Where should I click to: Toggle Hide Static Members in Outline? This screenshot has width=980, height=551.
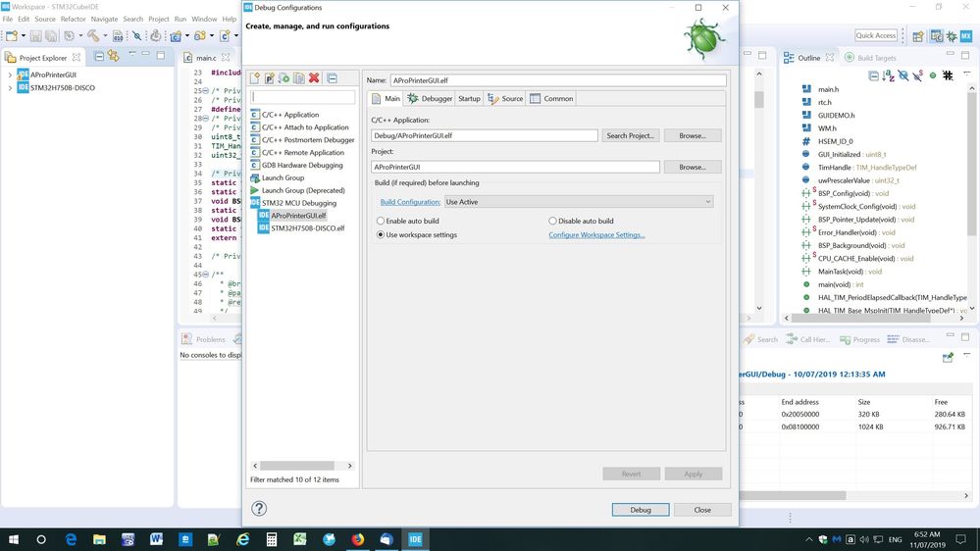click(x=917, y=76)
